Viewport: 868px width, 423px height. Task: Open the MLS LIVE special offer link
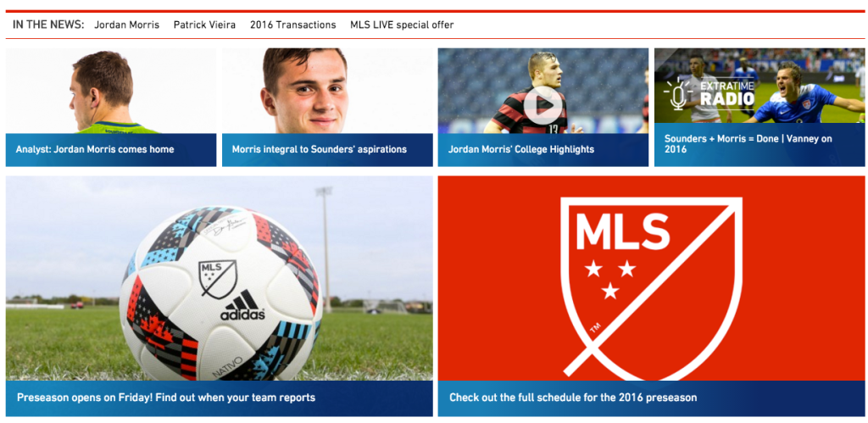(x=402, y=25)
